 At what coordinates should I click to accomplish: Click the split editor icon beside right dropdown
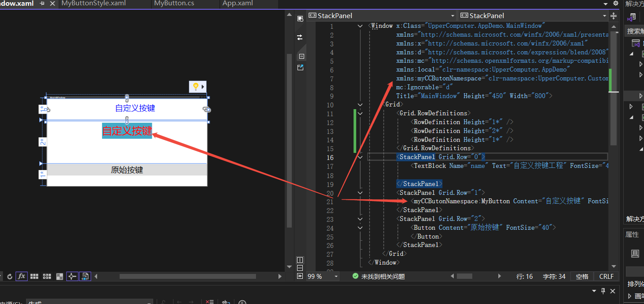pyautogui.click(x=614, y=16)
